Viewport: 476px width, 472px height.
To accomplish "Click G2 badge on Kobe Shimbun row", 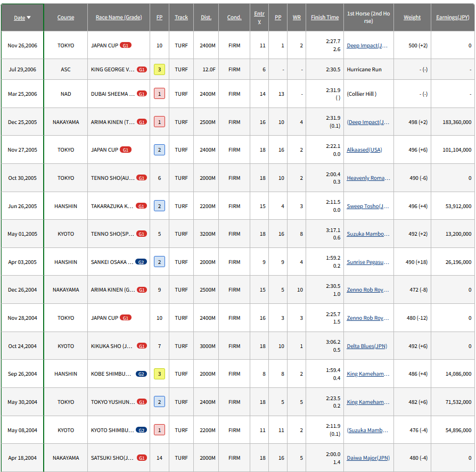I will pyautogui.click(x=141, y=374).
